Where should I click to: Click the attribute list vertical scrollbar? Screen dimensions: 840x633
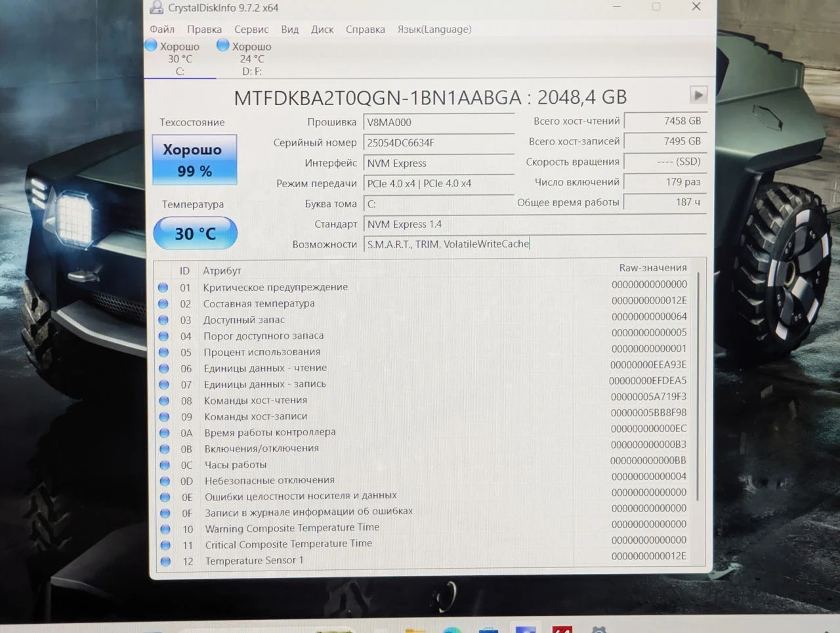click(698, 387)
